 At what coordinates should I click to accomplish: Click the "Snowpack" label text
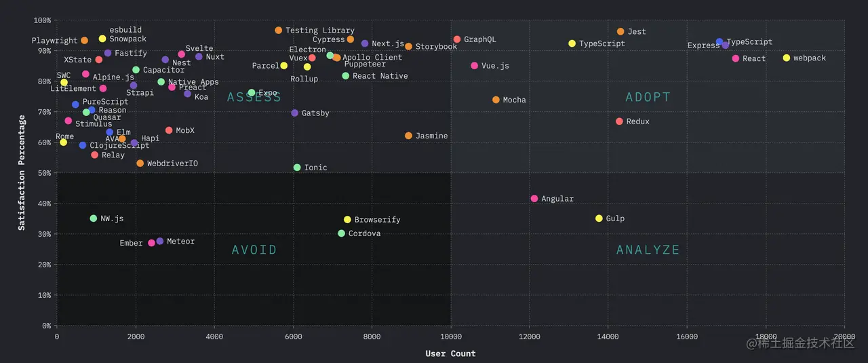coord(128,39)
